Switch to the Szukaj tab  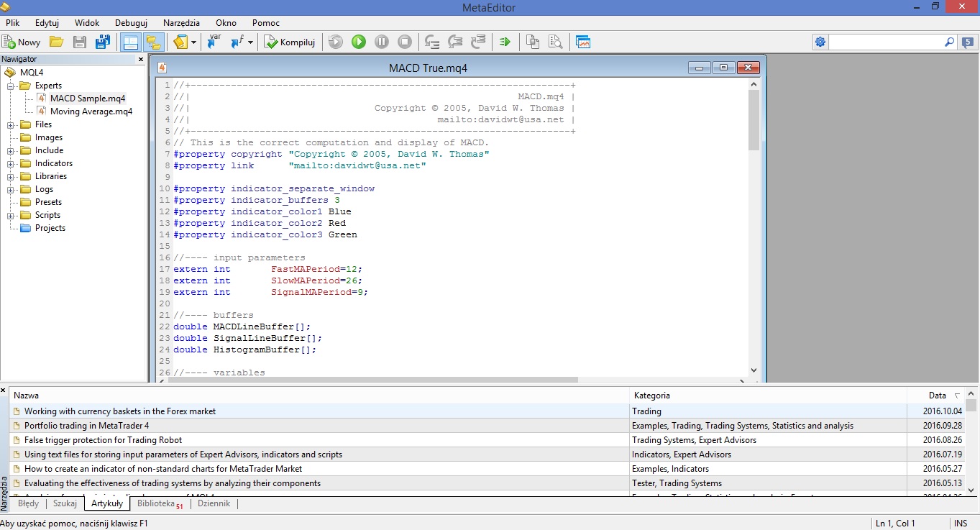pos(65,503)
